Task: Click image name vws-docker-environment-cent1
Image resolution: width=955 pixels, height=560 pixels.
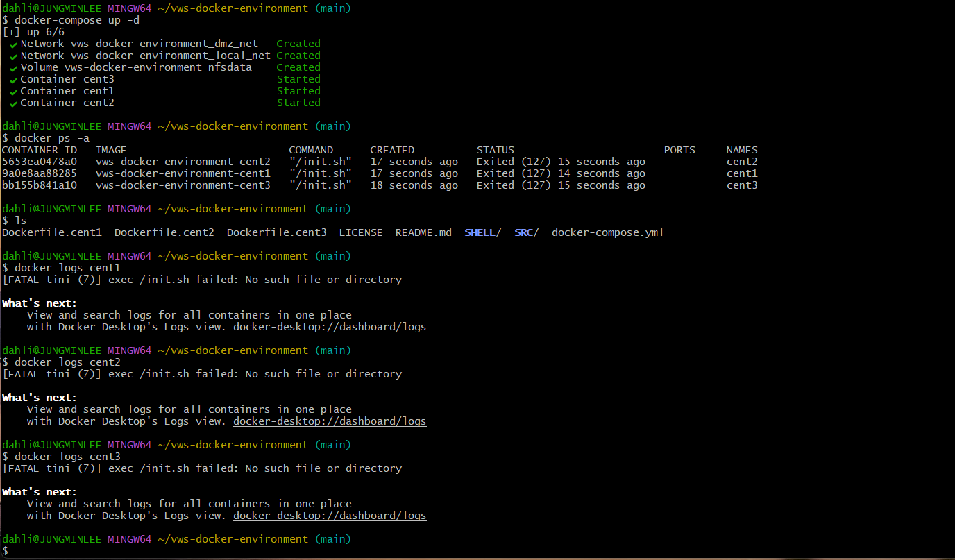Action: point(183,173)
